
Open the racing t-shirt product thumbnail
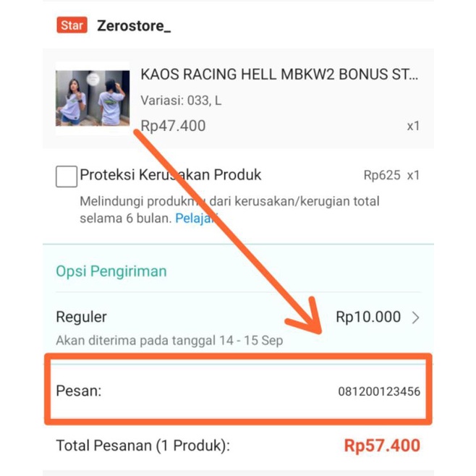(x=93, y=98)
